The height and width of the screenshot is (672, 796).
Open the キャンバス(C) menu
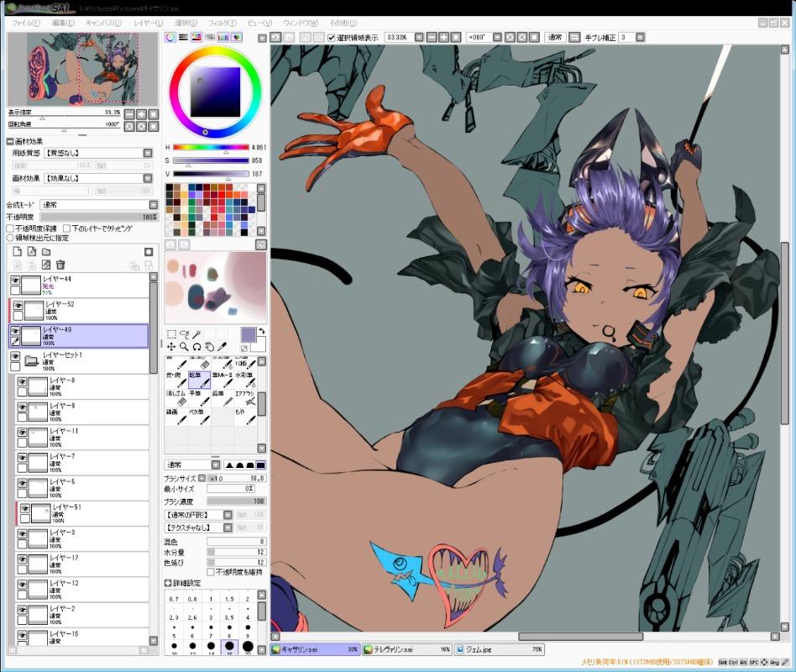pyautogui.click(x=103, y=23)
